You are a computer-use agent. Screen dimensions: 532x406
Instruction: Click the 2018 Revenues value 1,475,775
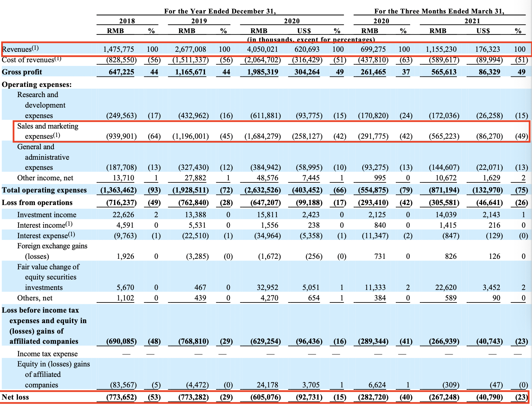118,49
